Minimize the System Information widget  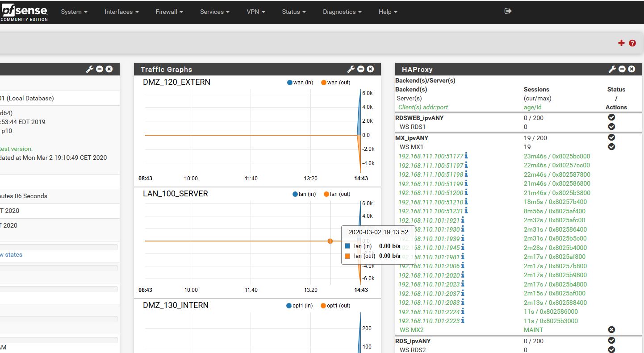[100, 69]
